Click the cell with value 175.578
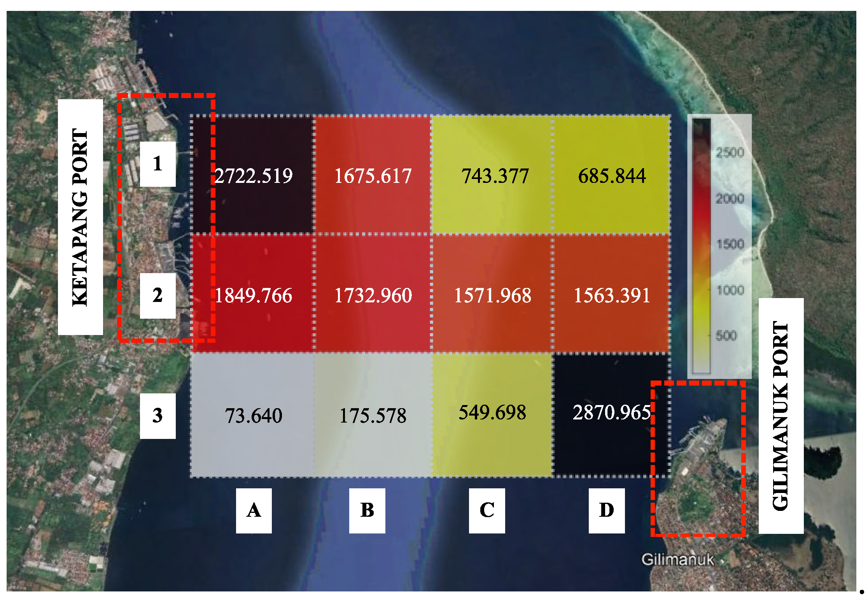The width and height of the screenshot is (868, 600). (373, 415)
